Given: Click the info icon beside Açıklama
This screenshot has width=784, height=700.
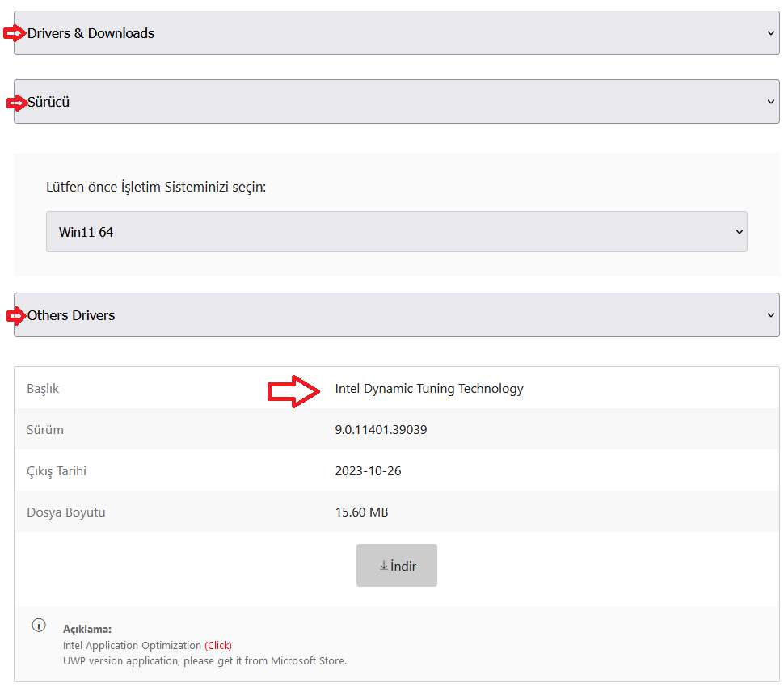Looking at the screenshot, I should 39,625.
